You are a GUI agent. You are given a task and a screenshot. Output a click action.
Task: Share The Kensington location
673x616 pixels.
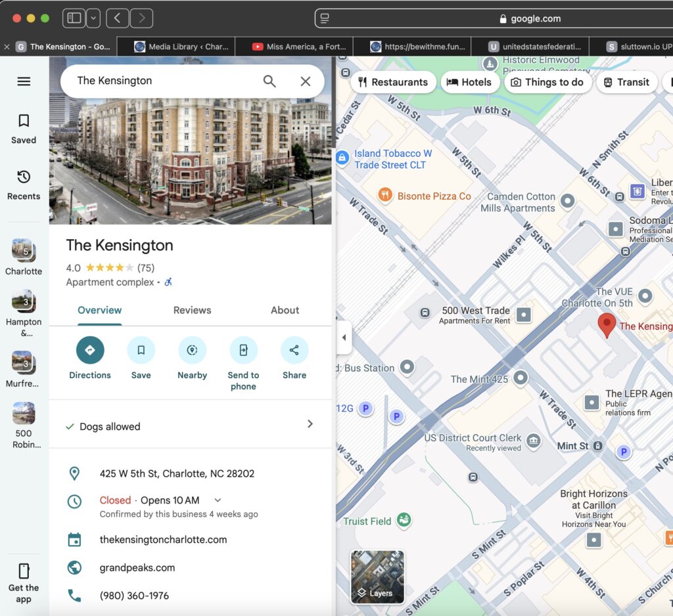[294, 358]
